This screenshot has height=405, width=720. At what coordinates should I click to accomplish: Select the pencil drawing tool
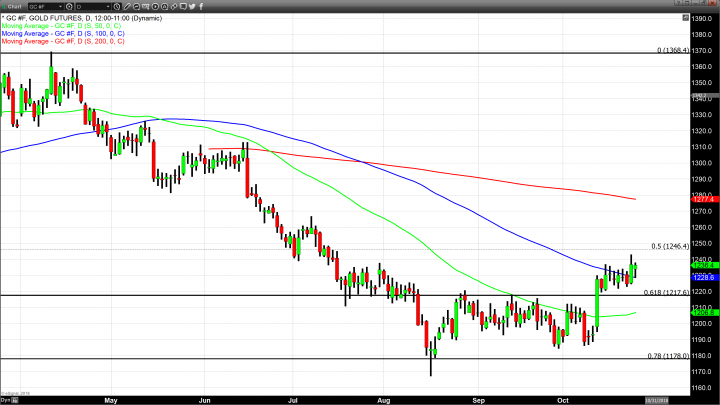click(127, 6)
